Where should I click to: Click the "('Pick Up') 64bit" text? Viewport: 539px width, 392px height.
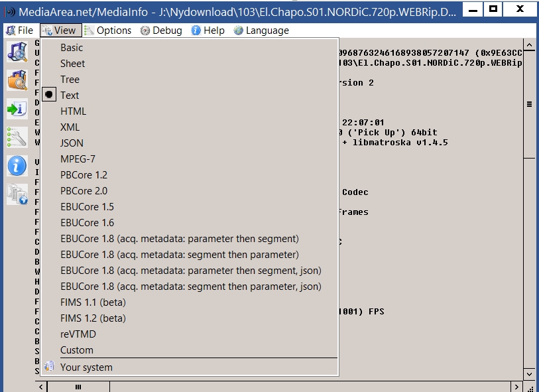[x=392, y=133]
